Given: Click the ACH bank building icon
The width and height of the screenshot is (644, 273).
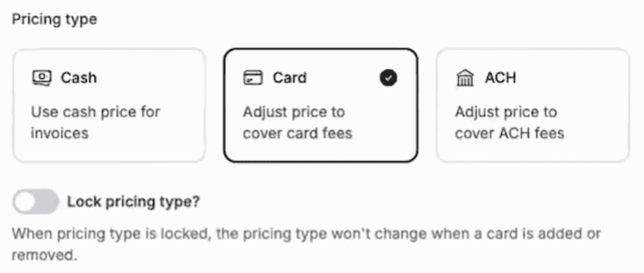Looking at the screenshot, I should click(x=465, y=79).
